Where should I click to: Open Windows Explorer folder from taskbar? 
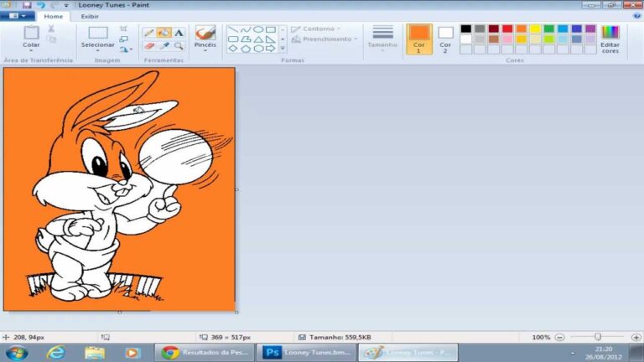click(x=95, y=353)
